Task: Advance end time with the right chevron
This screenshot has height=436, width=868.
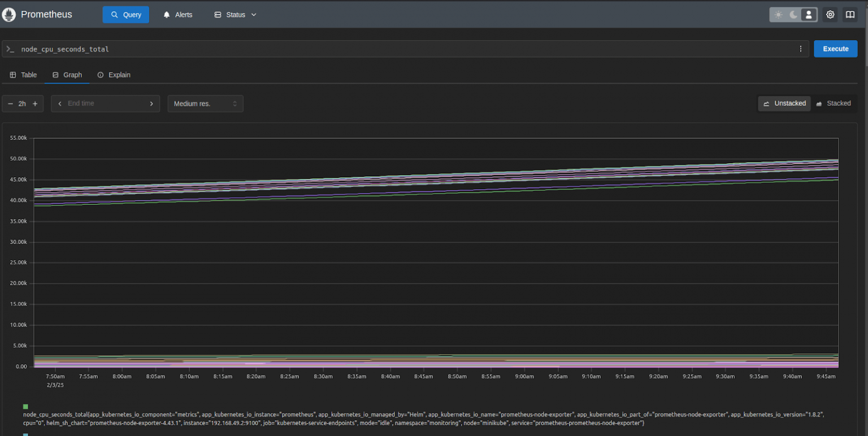Action: pyautogui.click(x=151, y=103)
